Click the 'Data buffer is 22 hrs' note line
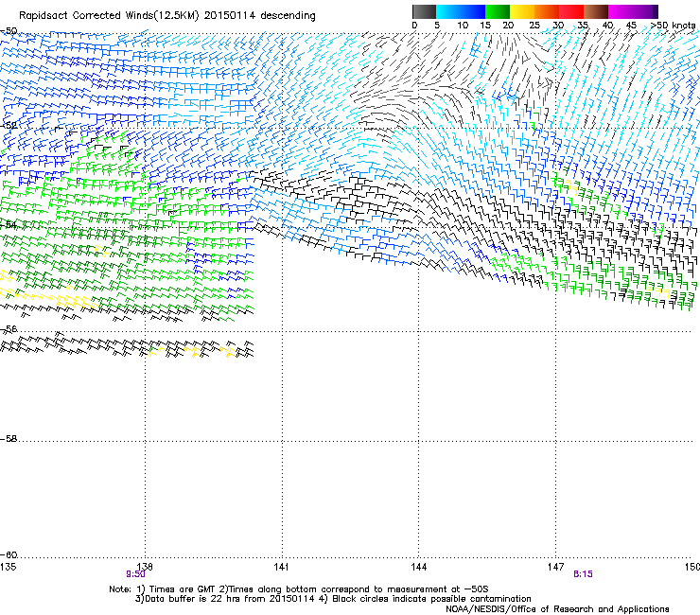 (333, 599)
